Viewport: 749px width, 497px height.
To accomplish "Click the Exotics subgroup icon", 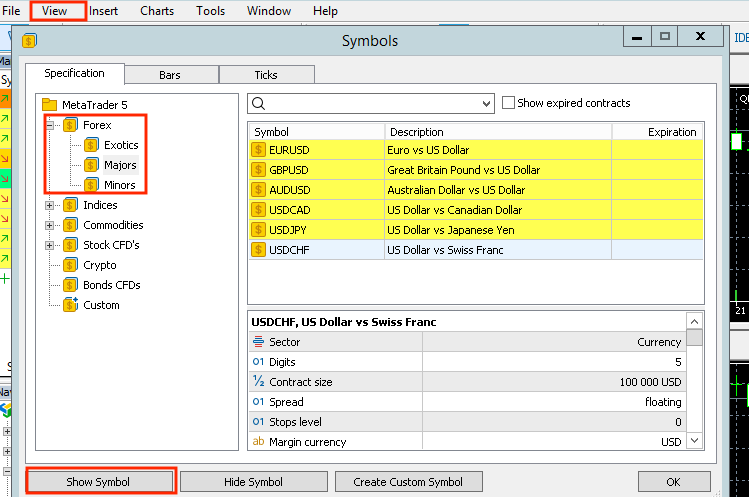I will click(91, 145).
